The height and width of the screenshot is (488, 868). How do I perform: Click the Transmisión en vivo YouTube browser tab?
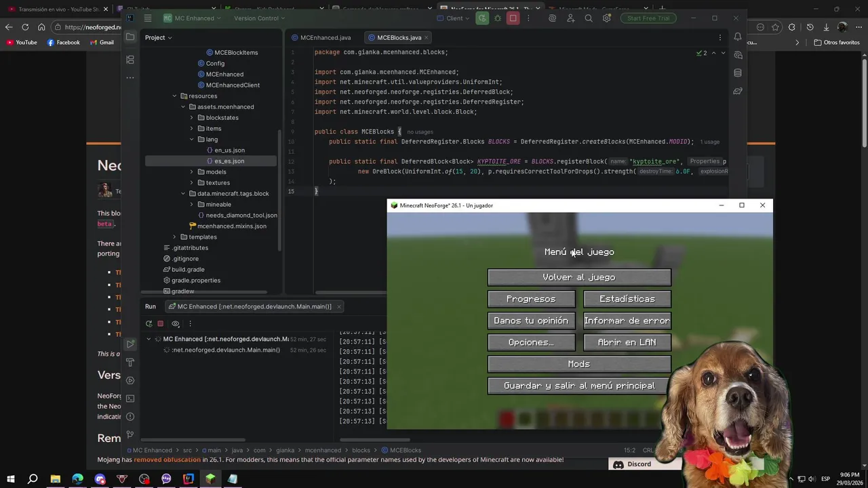point(57,9)
